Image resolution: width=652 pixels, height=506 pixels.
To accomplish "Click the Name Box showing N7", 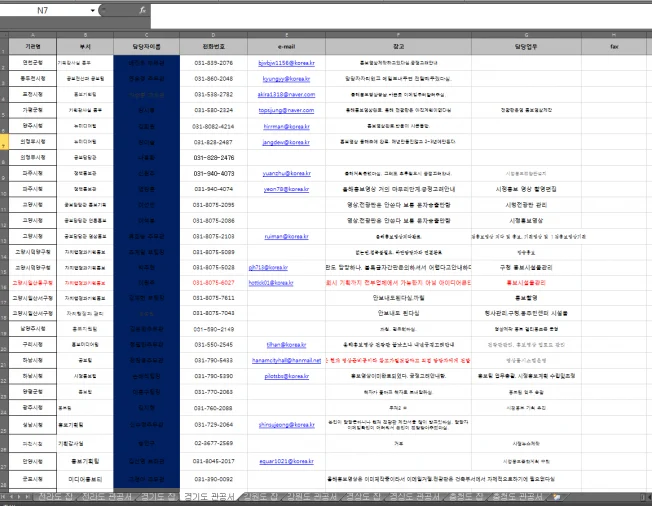I will click(44, 10).
